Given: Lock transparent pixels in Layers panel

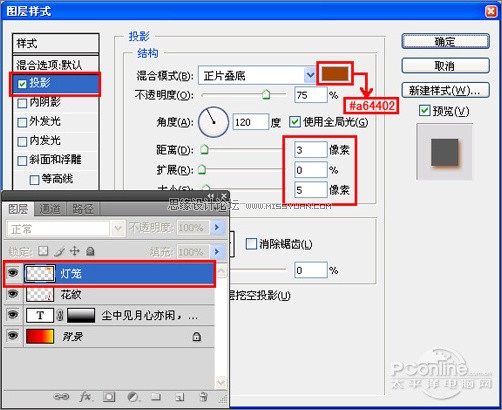Looking at the screenshot, I should click(43, 251).
